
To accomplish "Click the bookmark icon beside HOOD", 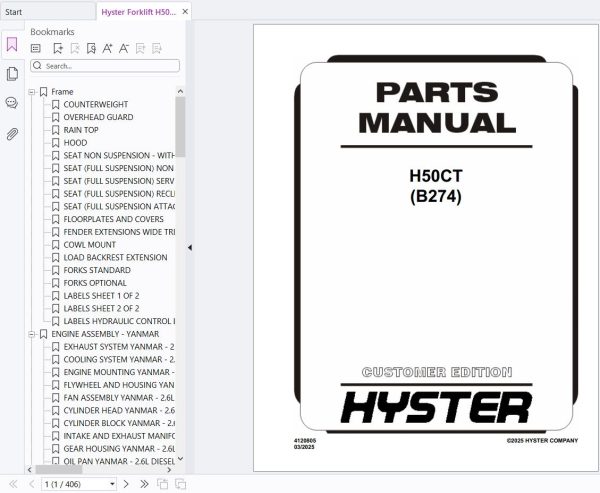I will tap(55, 143).
